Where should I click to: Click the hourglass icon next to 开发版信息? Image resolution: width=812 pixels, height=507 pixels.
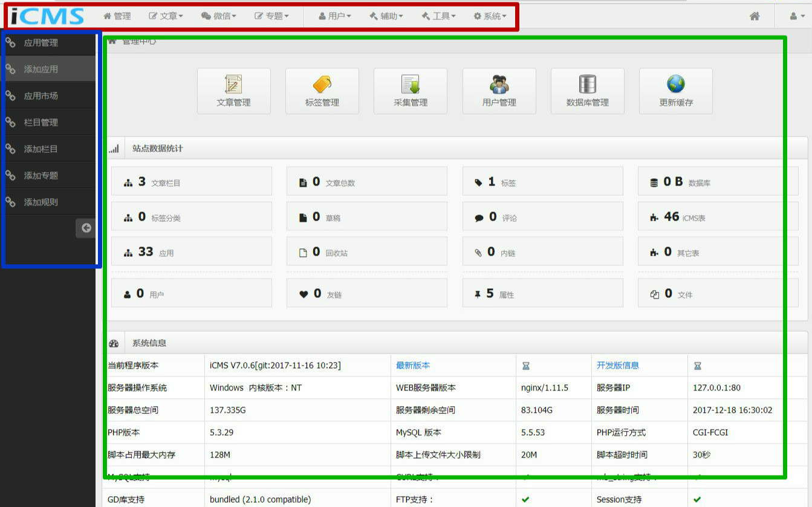tap(697, 366)
